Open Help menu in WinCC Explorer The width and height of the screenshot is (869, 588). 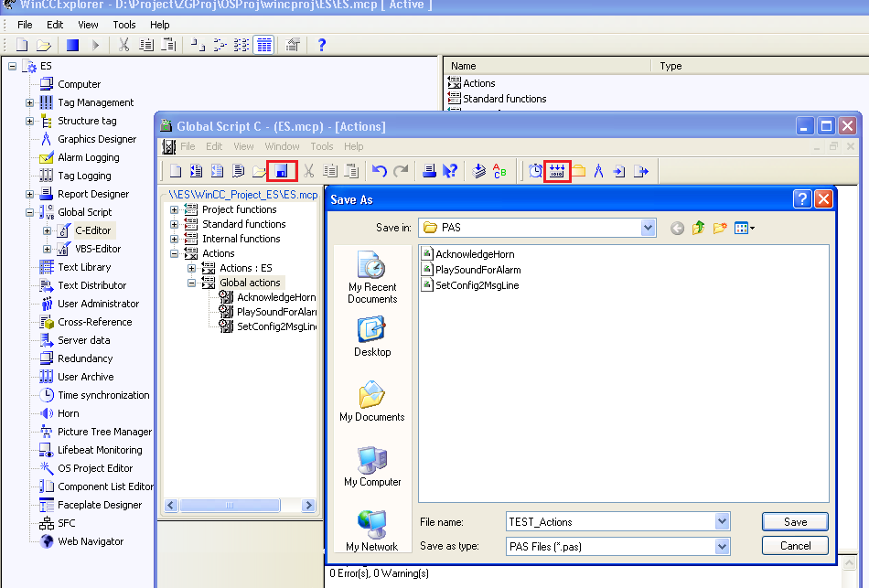pyautogui.click(x=159, y=25)
